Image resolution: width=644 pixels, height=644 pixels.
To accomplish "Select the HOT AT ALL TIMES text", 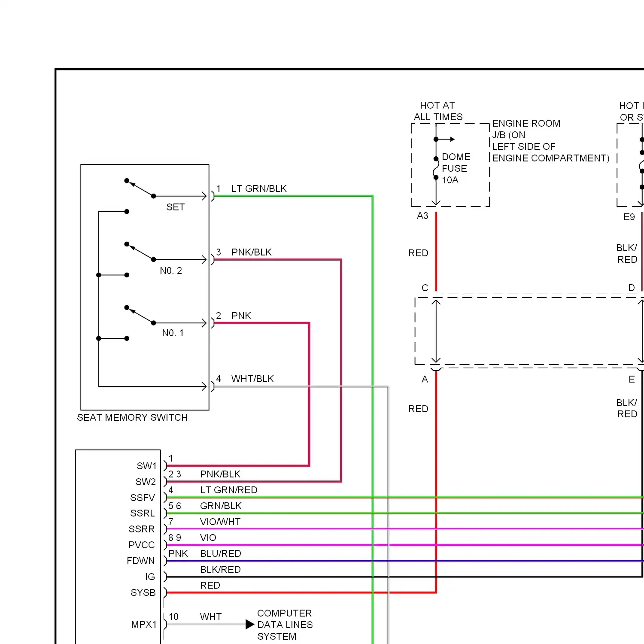I will point(438,111).
